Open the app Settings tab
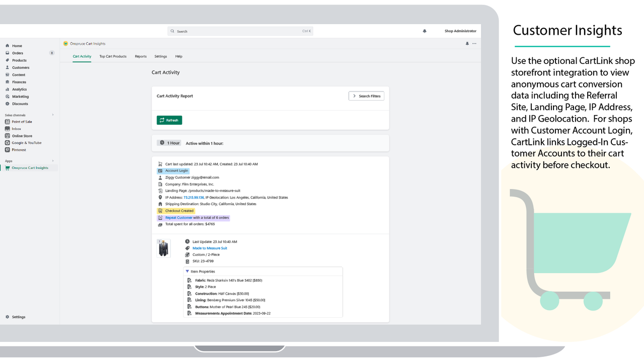Viewport: 644px width, 362px height. pyautogui.click(x=160, y=56)
